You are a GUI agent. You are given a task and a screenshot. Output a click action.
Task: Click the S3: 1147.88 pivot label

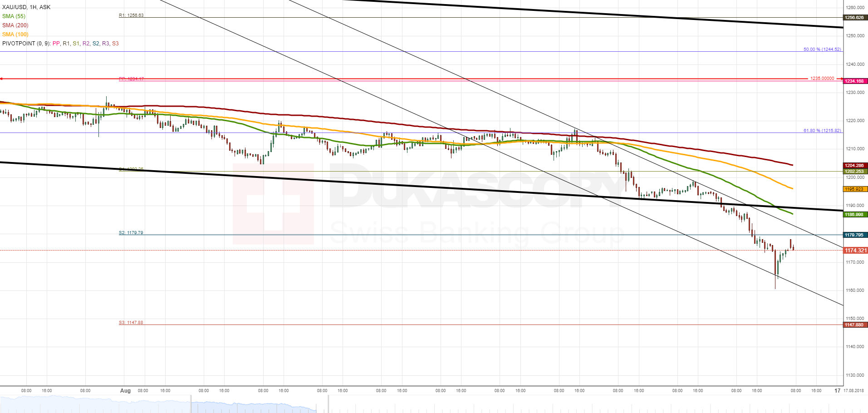[x=131, y=323]
